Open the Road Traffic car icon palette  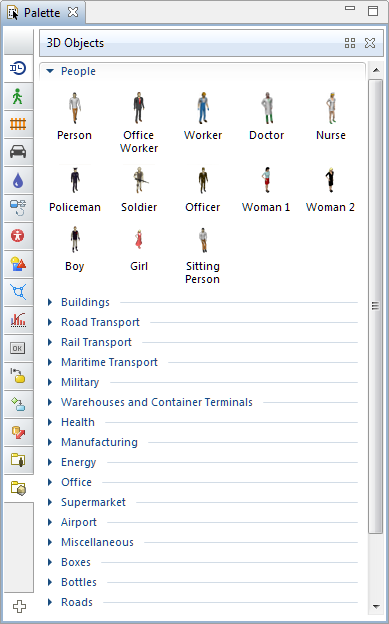[18, 152]
